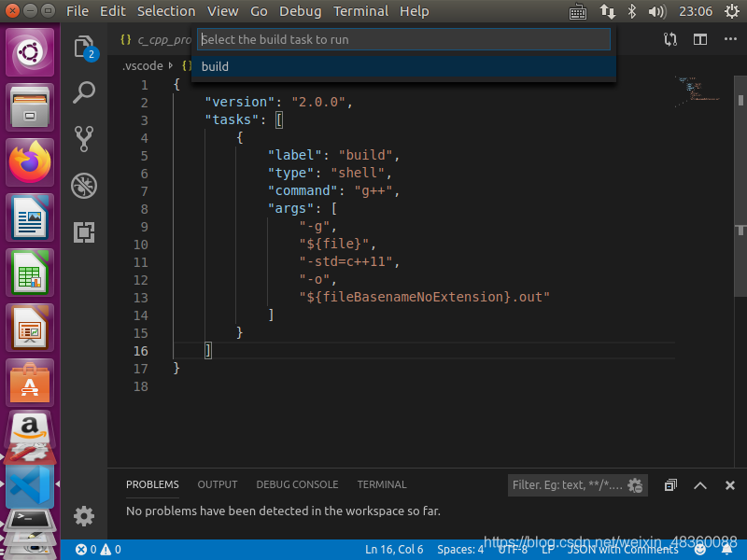Collapse all problems in the panel
This screenshot has height=560, width=747.
(x=670, y=485)
